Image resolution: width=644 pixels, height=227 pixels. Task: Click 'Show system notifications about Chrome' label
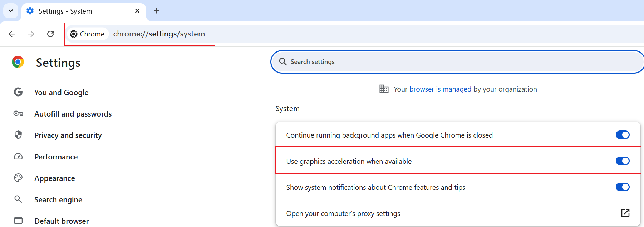pos(376,187)
